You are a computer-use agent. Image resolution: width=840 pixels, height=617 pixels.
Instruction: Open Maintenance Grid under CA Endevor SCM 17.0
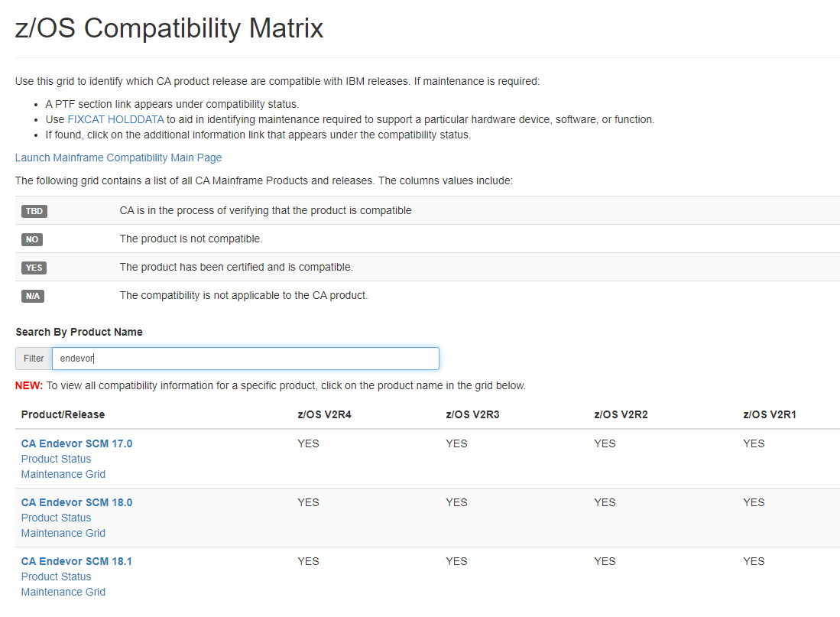click(x=63, y=474)
